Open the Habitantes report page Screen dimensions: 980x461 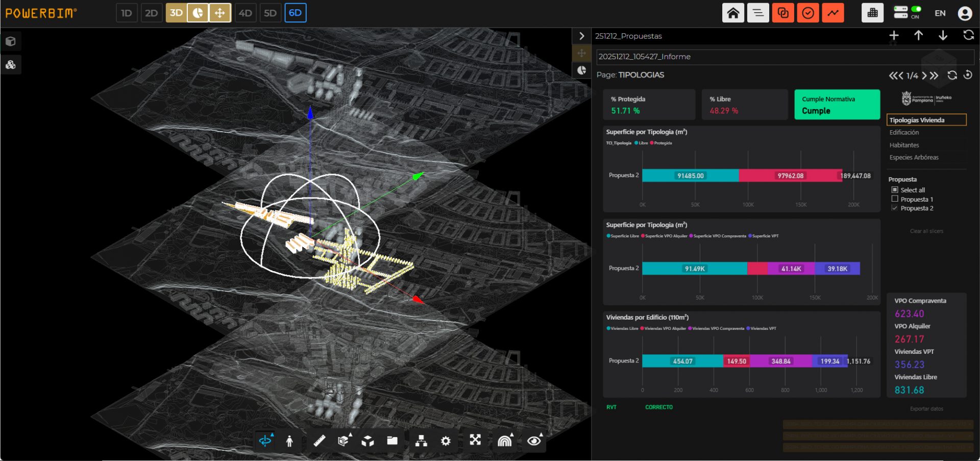point(904,145)
